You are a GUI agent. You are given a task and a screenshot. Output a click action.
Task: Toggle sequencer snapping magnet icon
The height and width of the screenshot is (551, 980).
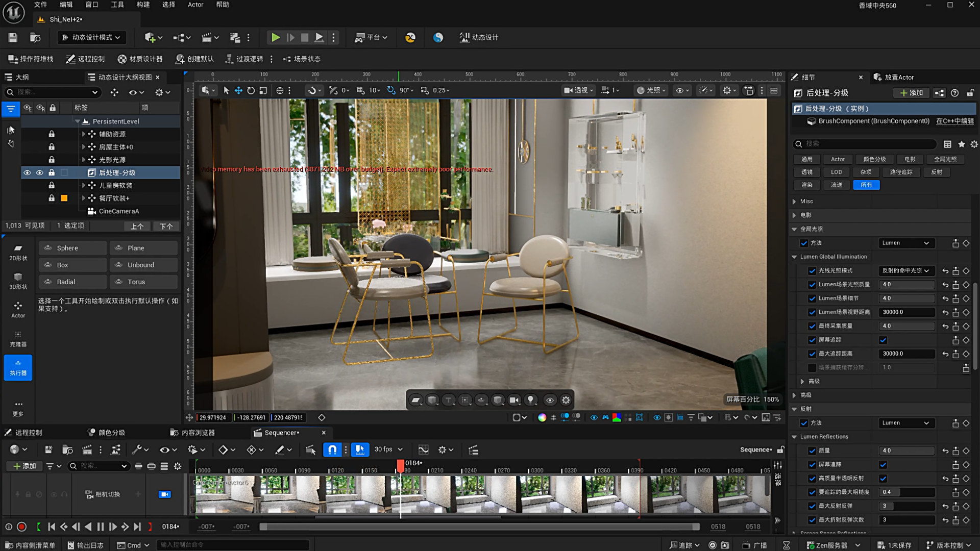(x=332, y=449)
